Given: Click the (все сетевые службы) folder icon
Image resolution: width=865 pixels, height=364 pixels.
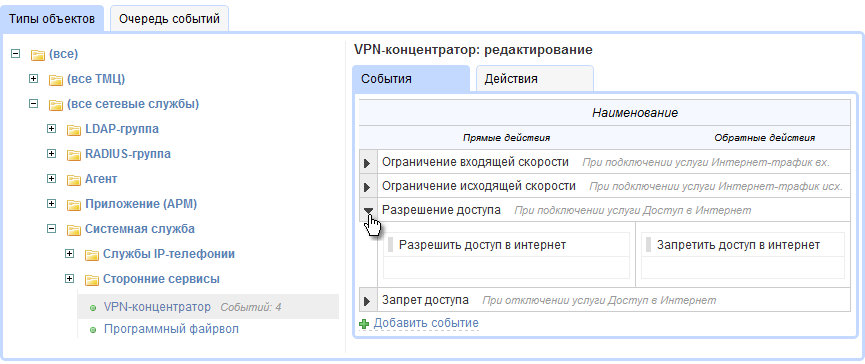Looking at the screenshot, I should click(56, 105).
